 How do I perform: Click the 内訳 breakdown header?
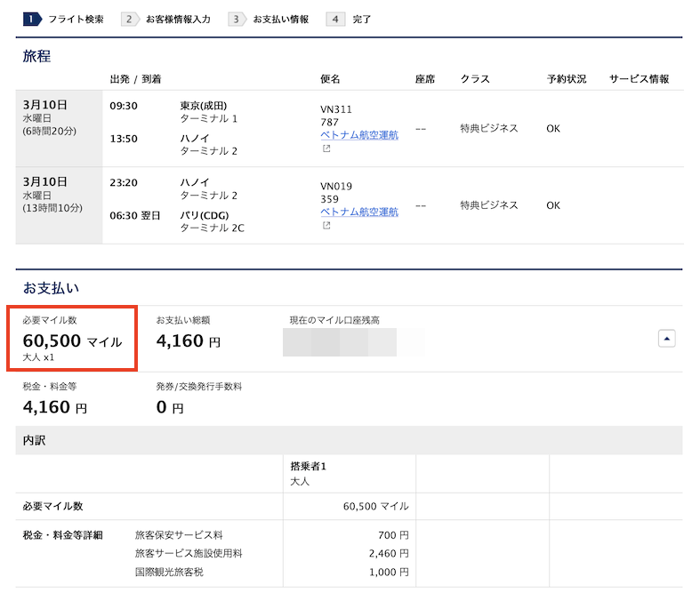pos(349,440)
